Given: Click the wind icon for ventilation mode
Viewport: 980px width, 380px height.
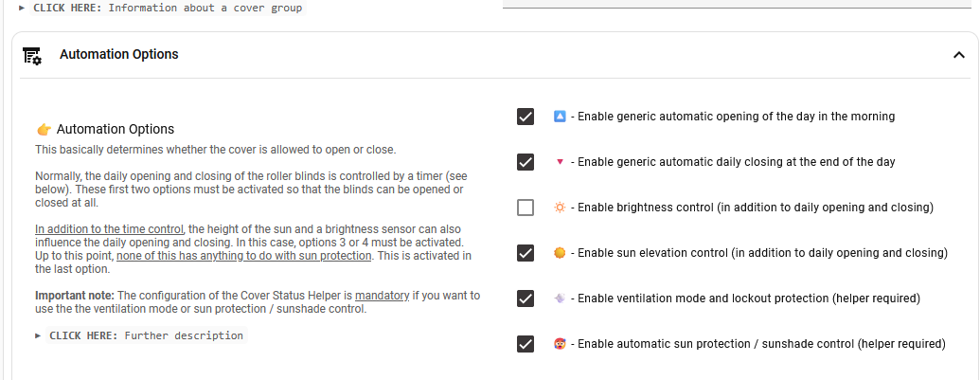Looking at the screenshot, I should click(x=560, y=299).
